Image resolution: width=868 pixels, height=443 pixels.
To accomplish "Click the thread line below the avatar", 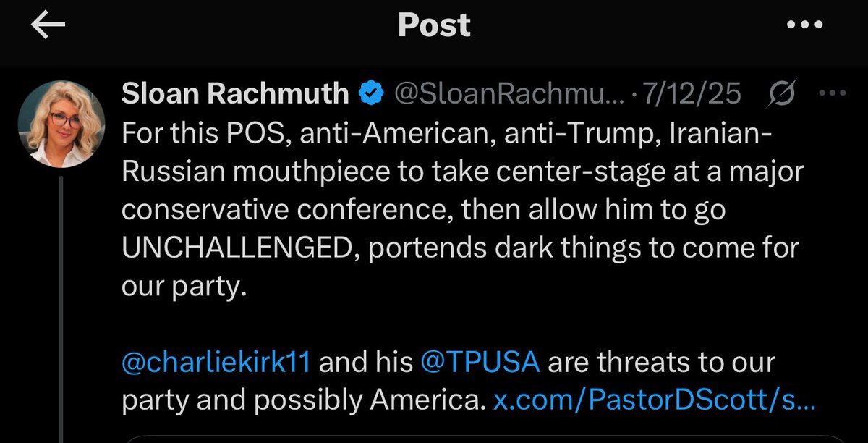I will tap(61, 304).
